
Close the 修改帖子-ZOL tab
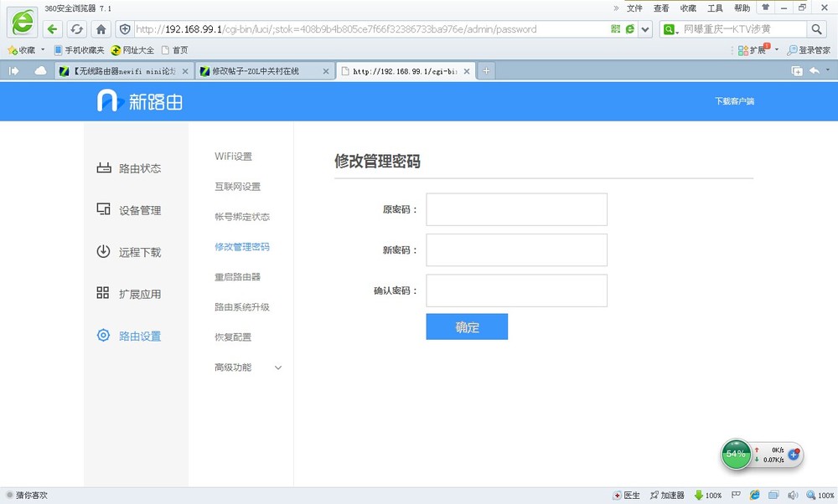coord(326,71)
